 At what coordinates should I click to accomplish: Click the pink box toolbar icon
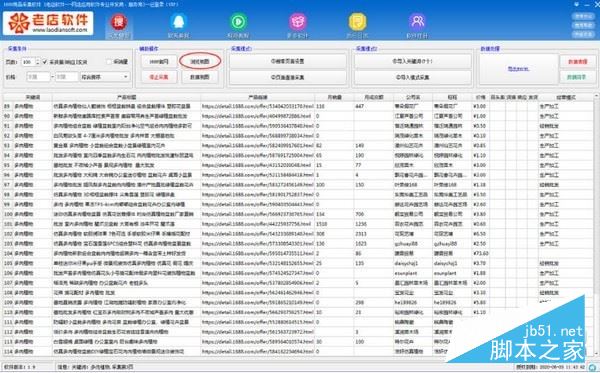(298, 22)
